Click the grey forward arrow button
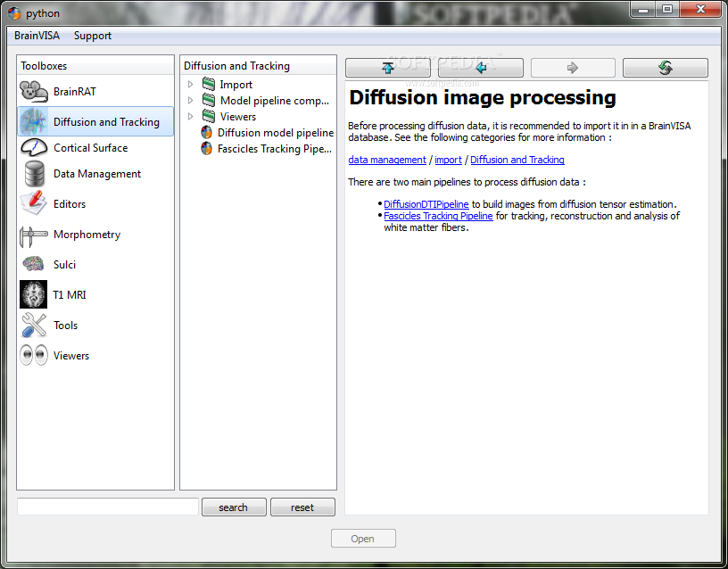728x569 pixels. [x=573, y=68]
